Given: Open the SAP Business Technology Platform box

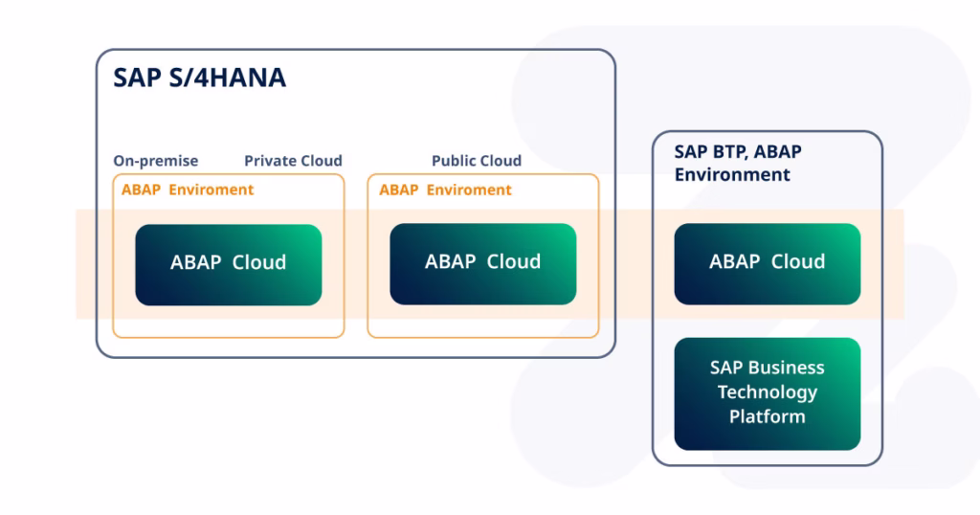Looking at the screenshot, I should pyautogui.click(x=767, y=392).
